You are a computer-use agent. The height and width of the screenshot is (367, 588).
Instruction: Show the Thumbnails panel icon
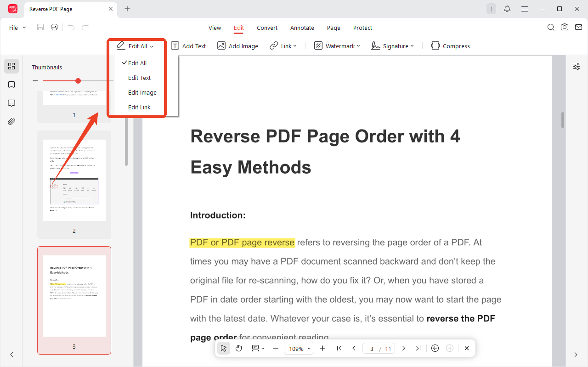click(11, 66)
